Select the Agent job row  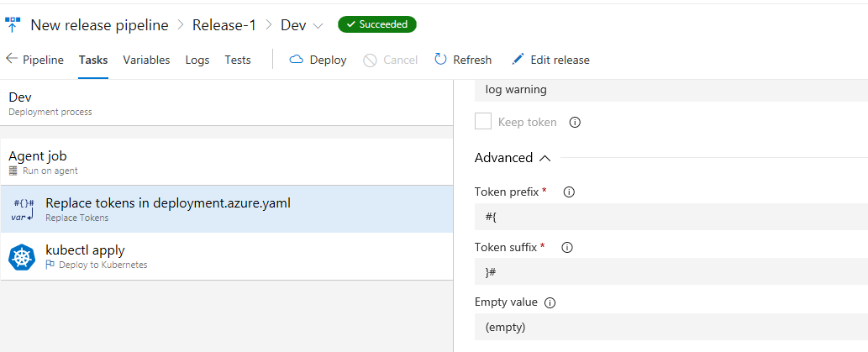point(227,162)
